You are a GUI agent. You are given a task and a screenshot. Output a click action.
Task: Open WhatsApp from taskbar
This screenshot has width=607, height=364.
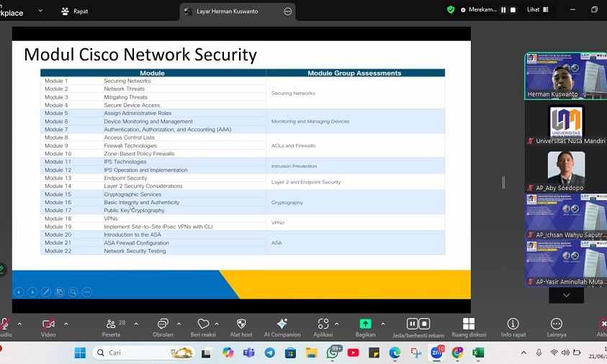click(333, 352)
